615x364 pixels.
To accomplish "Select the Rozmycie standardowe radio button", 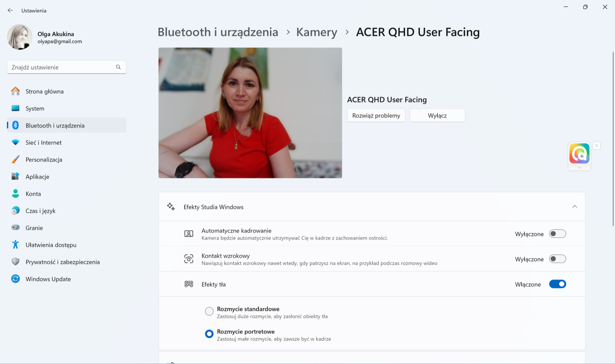I will pos(209,311).
